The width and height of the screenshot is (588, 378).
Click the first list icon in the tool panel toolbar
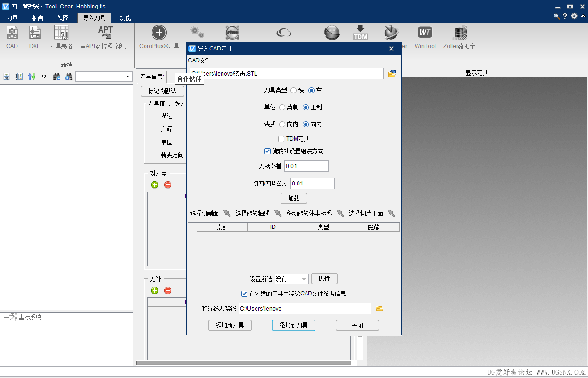7,76
